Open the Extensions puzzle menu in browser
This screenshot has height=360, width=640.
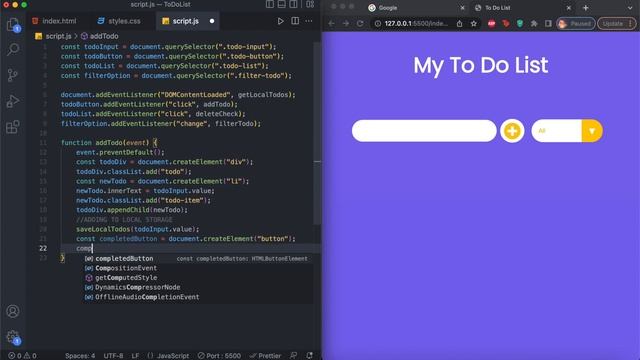click(534, 24)
